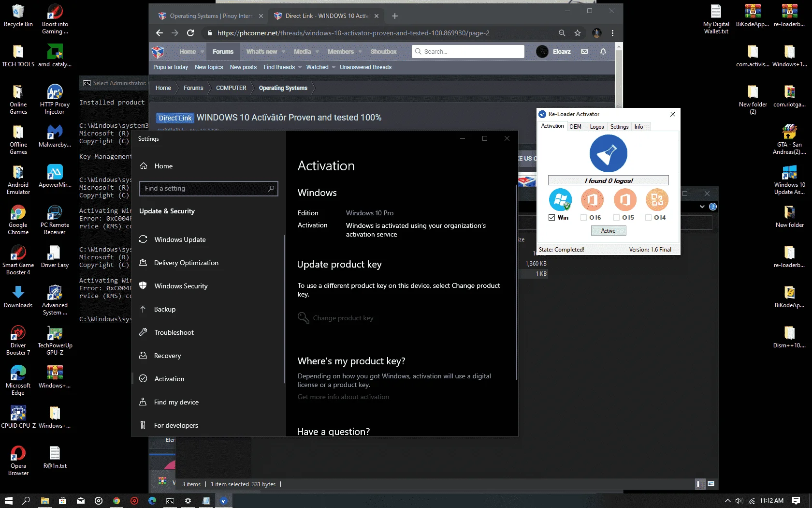Switch to the OEM tab in Re-Loader
812x508 pixels.
click(x=575, y=127)
